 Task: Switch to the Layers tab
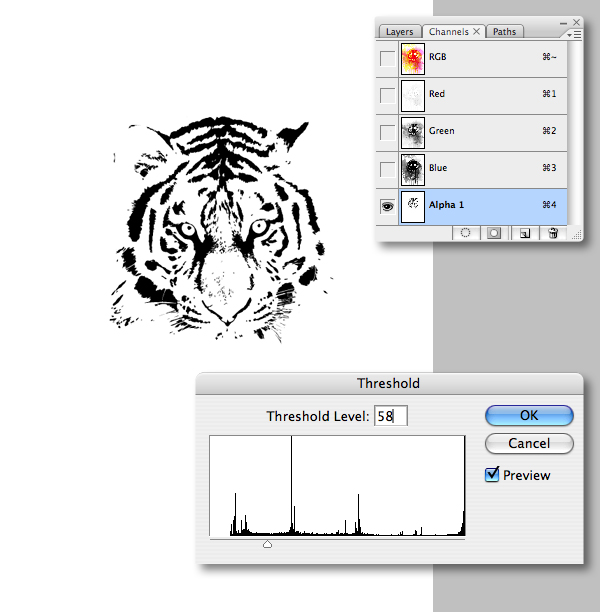[399, 32]
